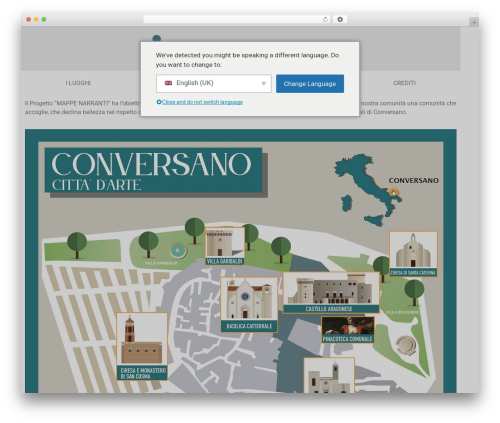Open the CREDITI menu item
500x423 pixels.
[404, 83]
